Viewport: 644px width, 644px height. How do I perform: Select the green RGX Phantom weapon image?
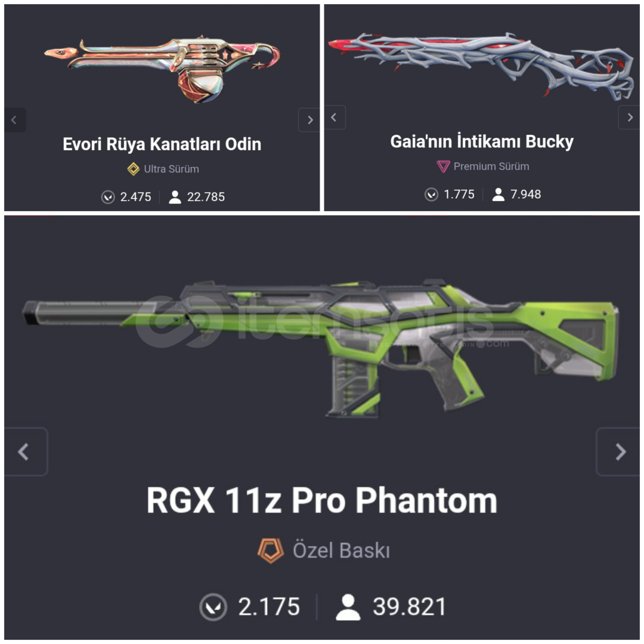[x=320, y=348]
